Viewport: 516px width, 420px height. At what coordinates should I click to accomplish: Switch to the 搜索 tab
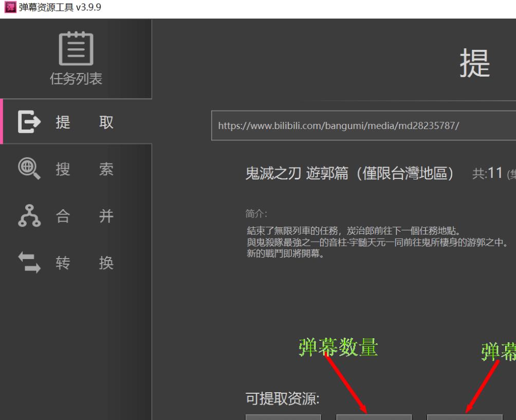[x=76, y=169]
